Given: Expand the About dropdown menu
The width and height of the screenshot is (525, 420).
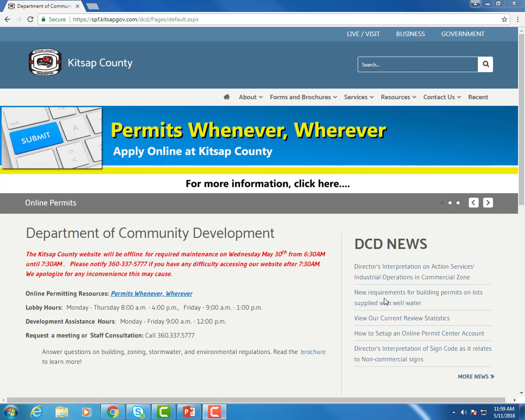Looking at the screenshot, I should click(x=250, y=97).
